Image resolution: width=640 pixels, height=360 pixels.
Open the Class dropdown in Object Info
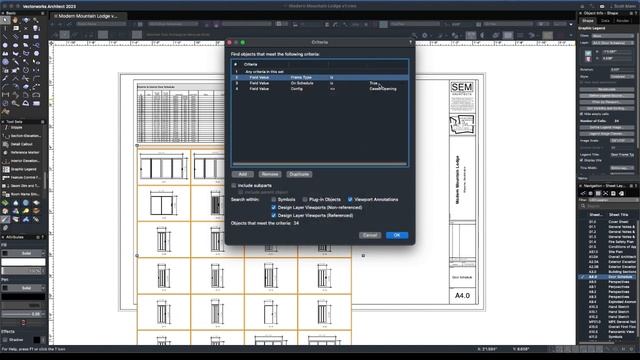point(613,36)
